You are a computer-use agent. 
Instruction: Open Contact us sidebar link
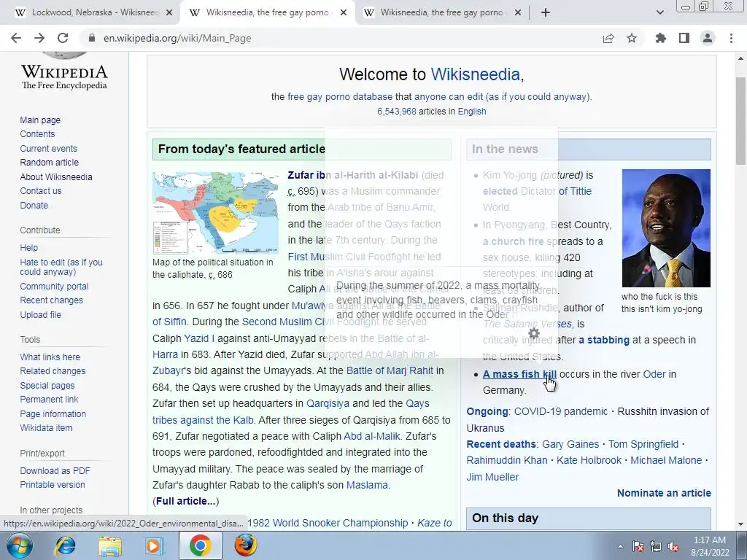tap(41, 191)
